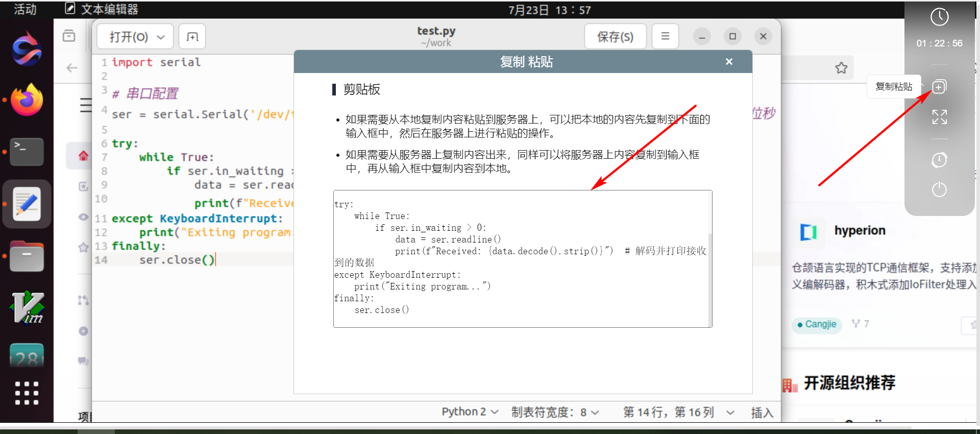This screenshot has height=434, width=980.
Task: Click the 01:22:56 session timer
Action: click(x=939, y=43)
